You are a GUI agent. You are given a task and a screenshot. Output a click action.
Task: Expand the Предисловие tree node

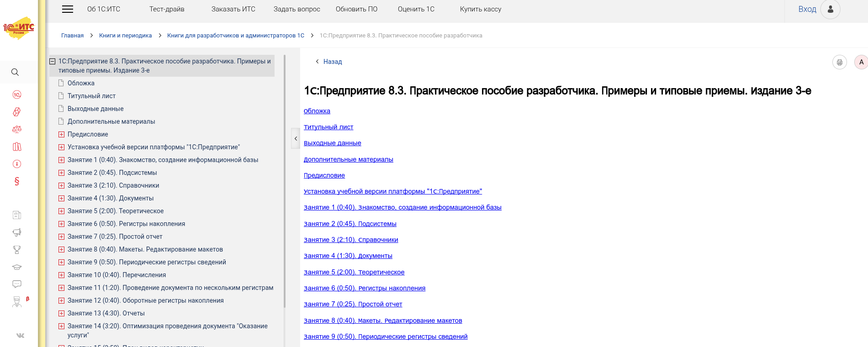pyautogui.click(x=61, y=134)
